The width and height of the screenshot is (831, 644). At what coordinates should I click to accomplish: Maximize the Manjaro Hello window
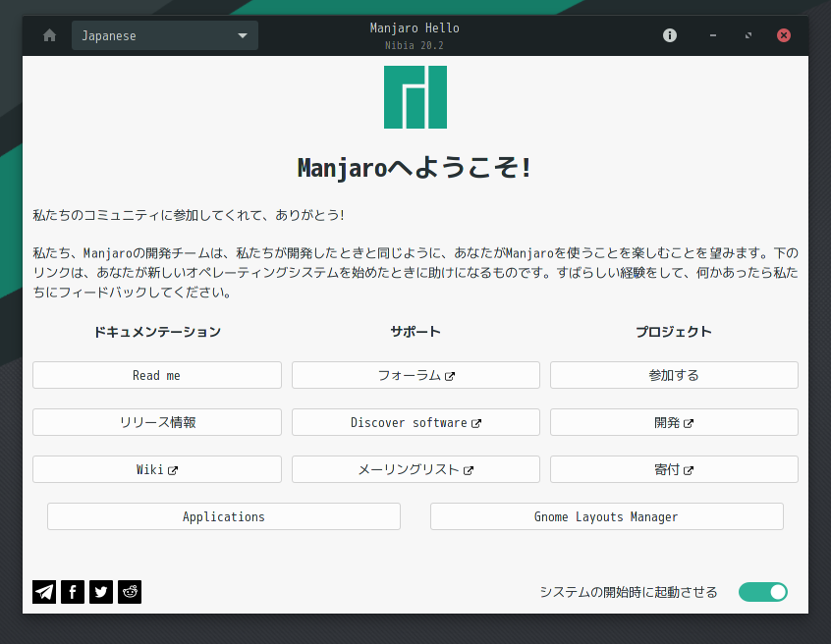click(748, 35)
